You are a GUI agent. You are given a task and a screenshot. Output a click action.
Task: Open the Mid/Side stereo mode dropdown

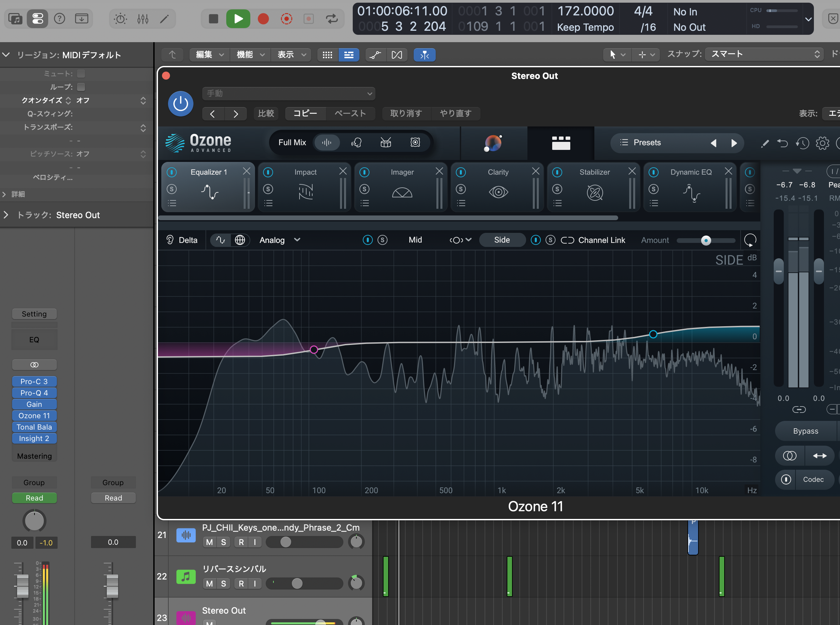(460, 240)
